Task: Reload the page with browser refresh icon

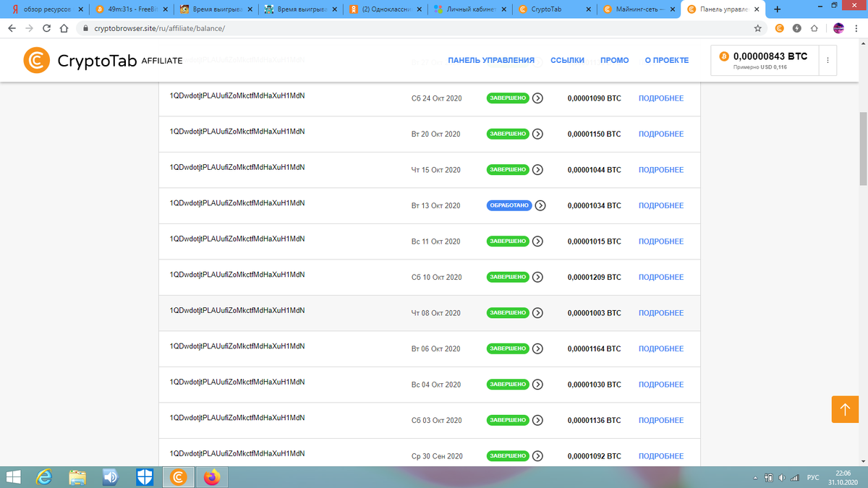Action: pos(46,28)
